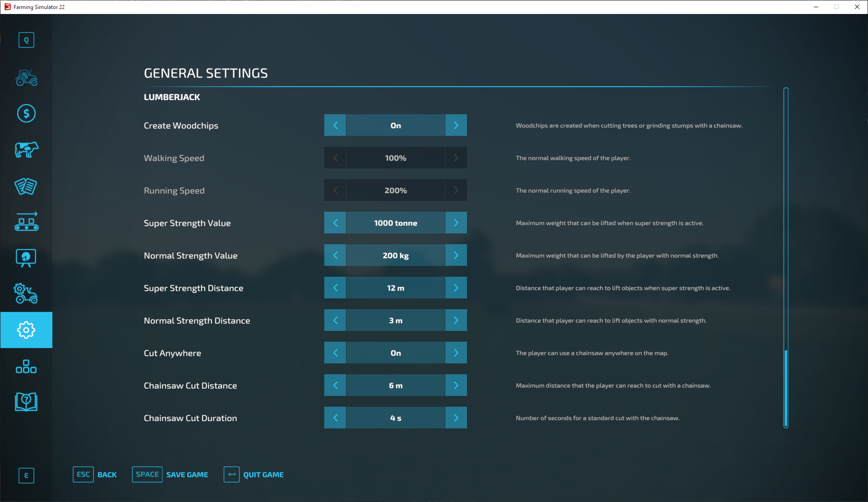Select the General Settings gear tab
The width and height of the screenshot is (868, 502).
click(26, 330)
